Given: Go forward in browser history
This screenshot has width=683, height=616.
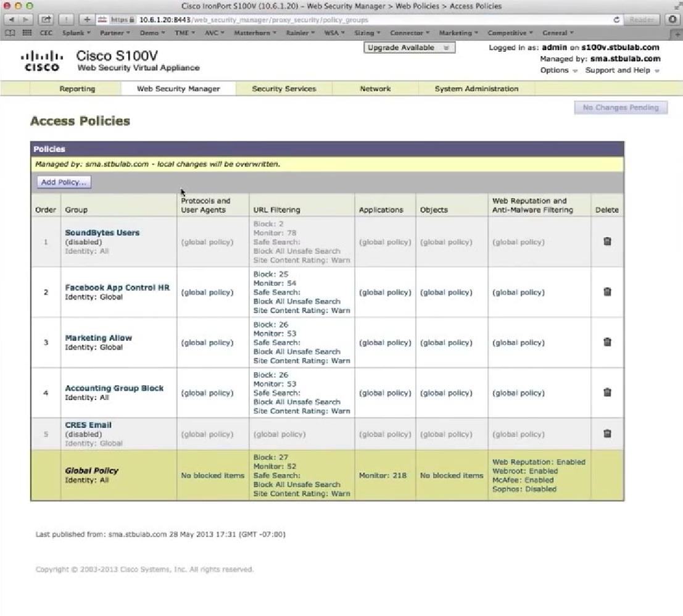Looking at the screenshot, I should pos(26,20).
